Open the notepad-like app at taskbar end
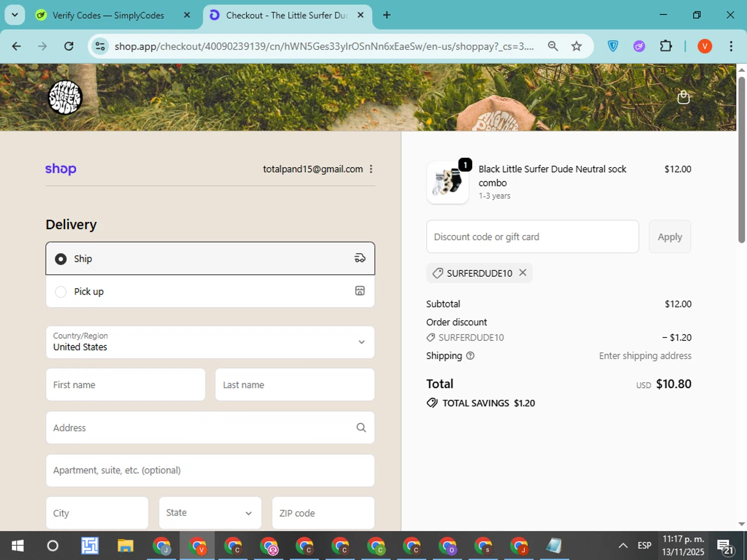Image resolution: width=747 pixels, height=560 pixels. click(554, 546)
